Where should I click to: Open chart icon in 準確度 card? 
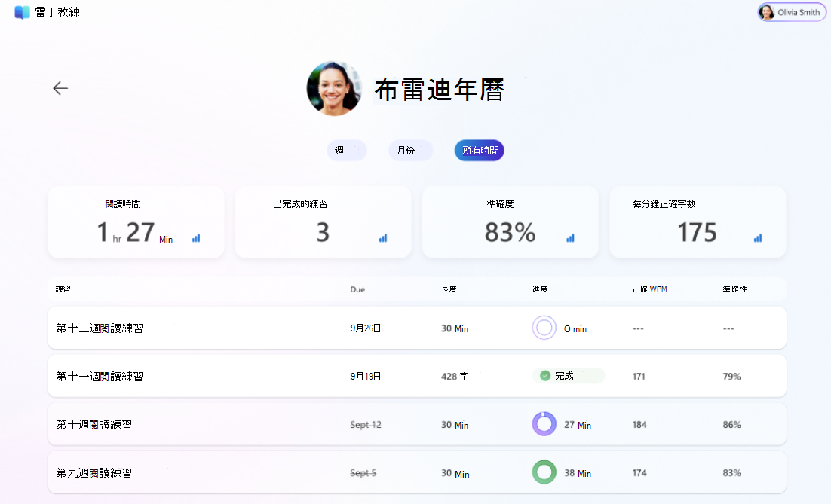click(x=570, y=238)
